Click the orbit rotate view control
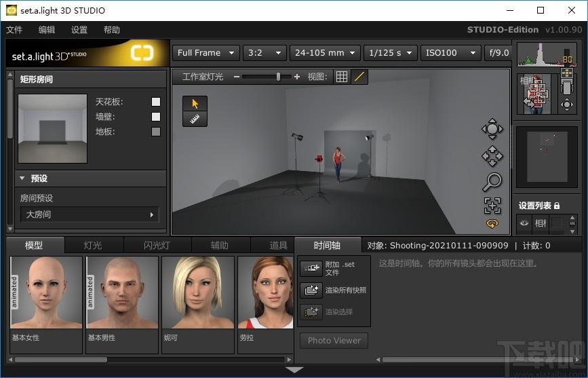 [x=492, y=129]
